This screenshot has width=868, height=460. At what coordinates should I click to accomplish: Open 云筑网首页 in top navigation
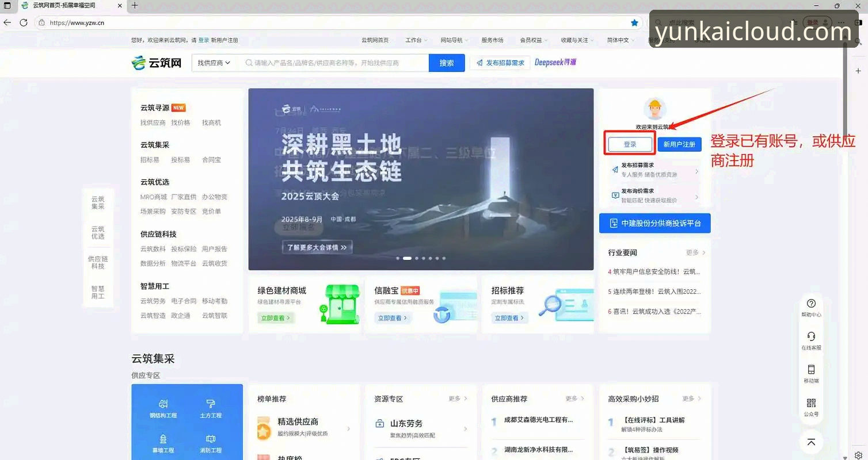click(x=375, y=40)
